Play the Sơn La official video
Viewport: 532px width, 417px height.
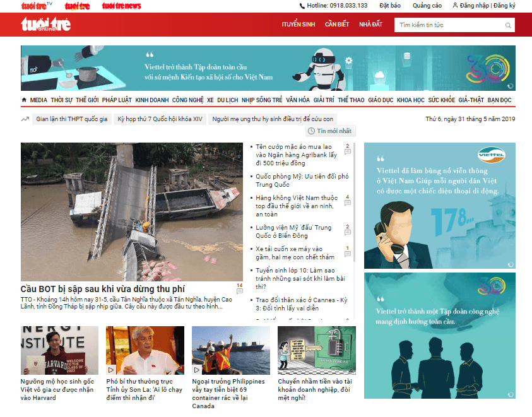(111, 370)
